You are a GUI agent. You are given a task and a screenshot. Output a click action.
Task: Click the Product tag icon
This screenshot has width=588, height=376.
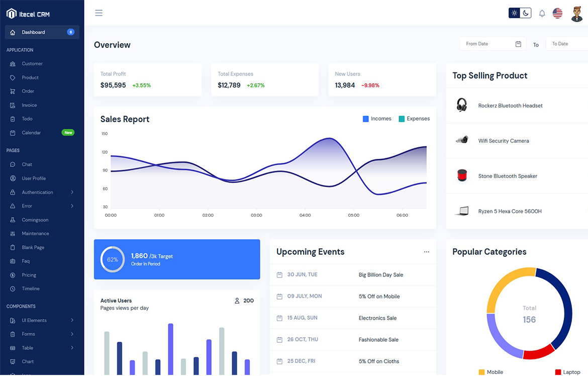coord(13,78)
